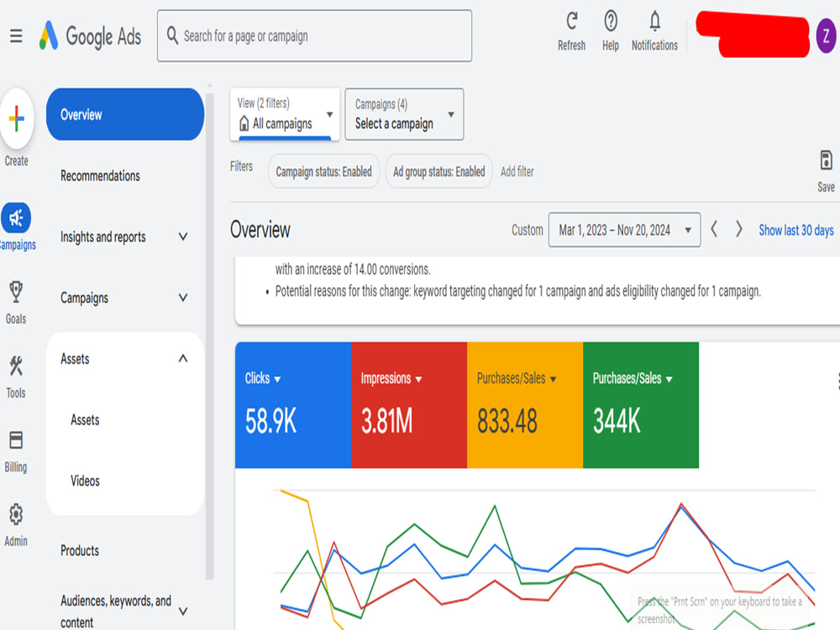Open Recommendations page

point(100,176)
